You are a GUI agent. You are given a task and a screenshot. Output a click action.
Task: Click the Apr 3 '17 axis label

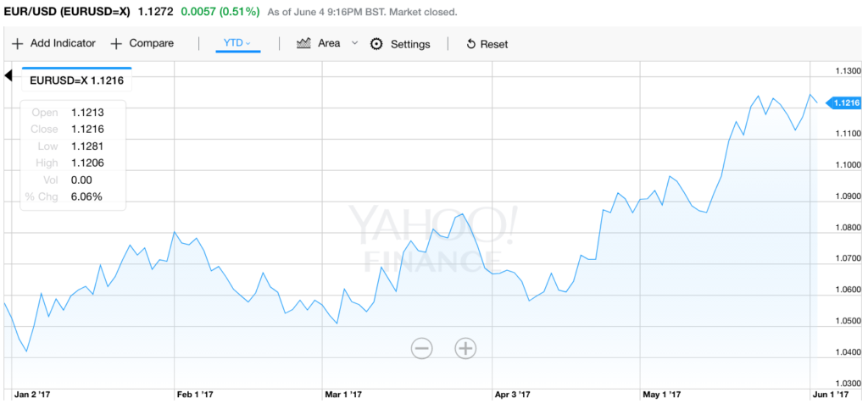click(513, 395)
